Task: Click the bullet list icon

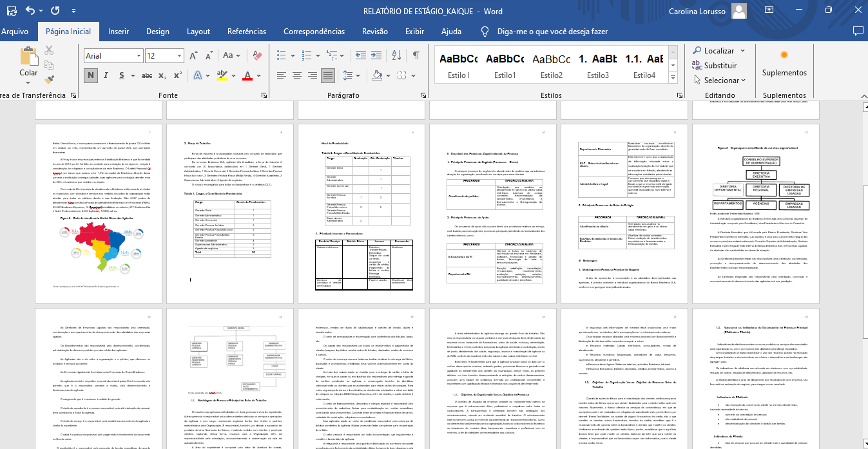Action: pos(282,56)
